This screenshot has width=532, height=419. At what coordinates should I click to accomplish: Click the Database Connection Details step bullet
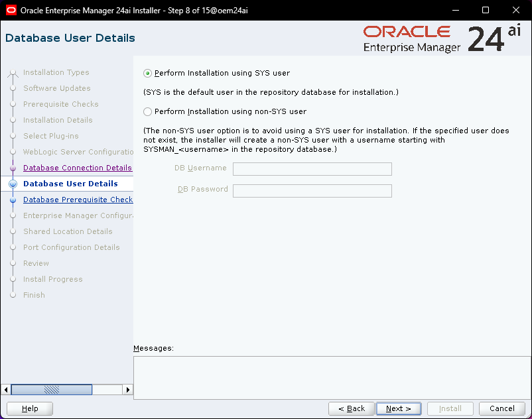[x=13, y=168]
